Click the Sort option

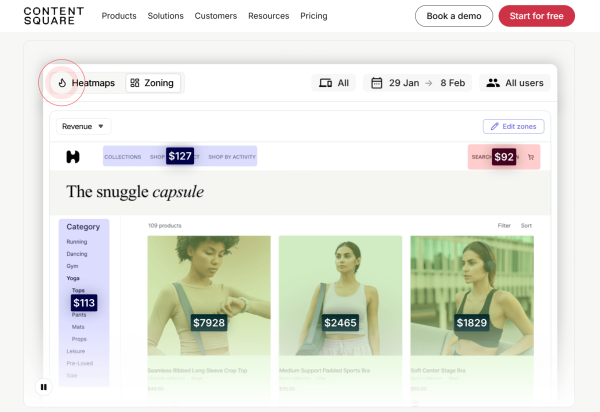526,226
